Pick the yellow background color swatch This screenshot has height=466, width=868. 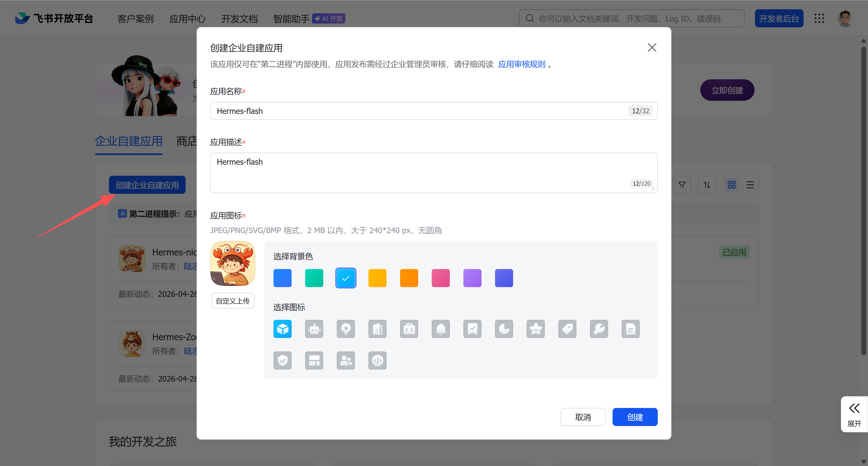(x=377, y=278)
